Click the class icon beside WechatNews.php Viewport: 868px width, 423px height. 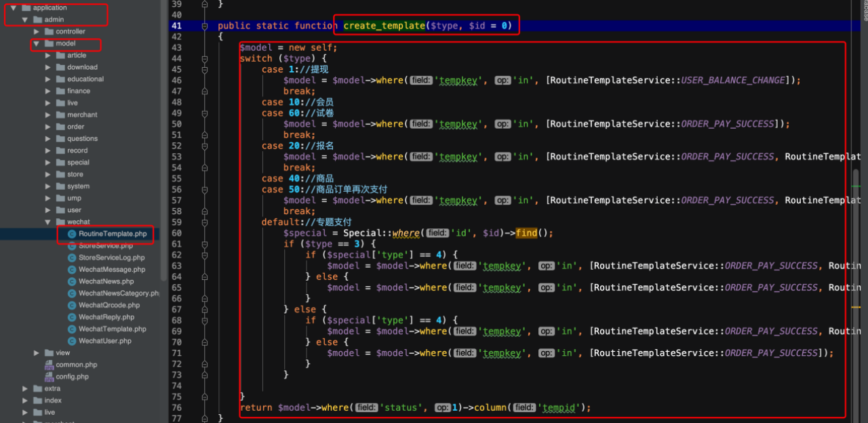point(73,281)
